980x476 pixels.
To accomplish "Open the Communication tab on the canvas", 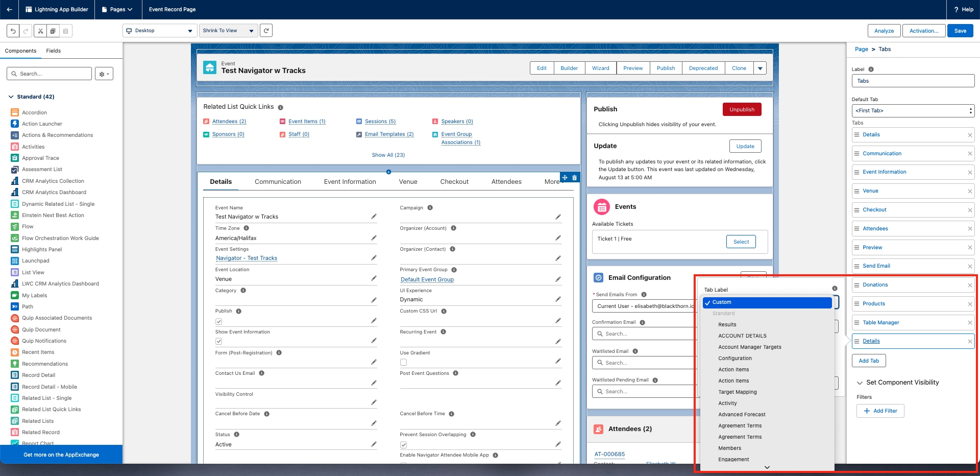I will coord(278,182).
